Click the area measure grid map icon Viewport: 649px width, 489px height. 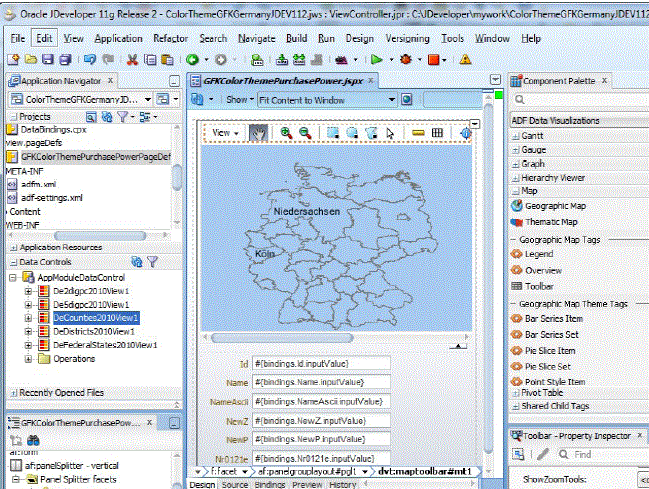437,133
